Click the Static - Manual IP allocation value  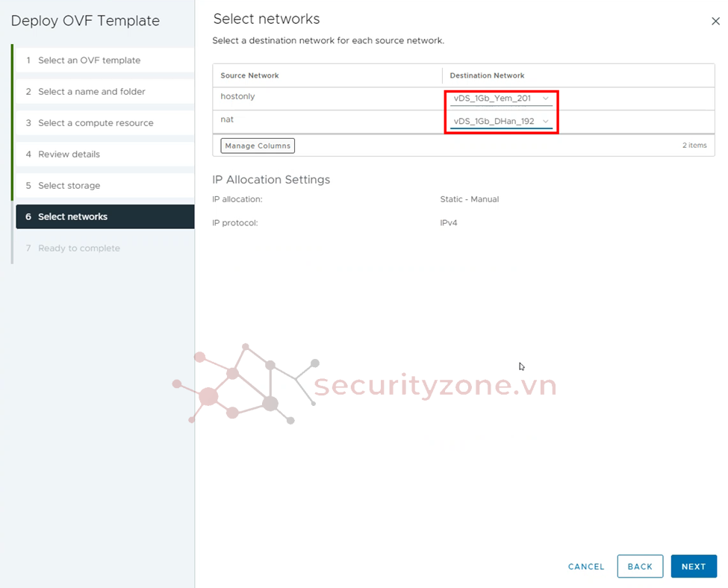pyautogui.click(x=469, y=199)
